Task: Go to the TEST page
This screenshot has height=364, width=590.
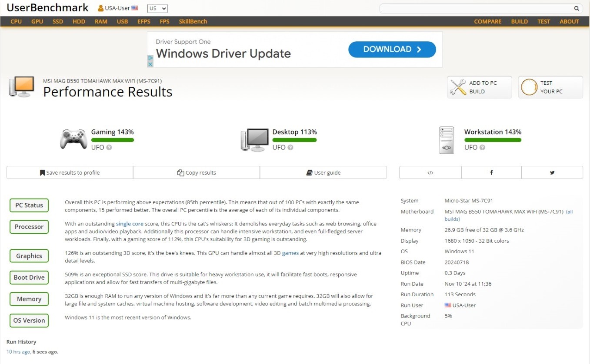Action: [544, 21]
